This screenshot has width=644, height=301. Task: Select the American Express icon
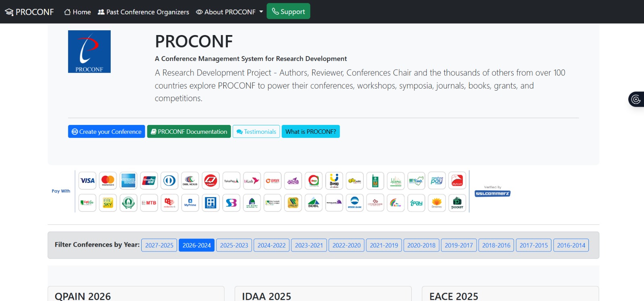point(128,181)
